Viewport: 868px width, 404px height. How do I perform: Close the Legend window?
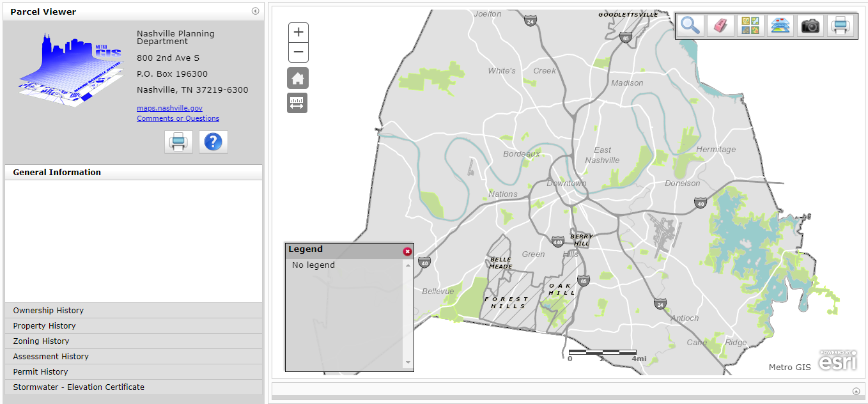click(x=407, y=251)
